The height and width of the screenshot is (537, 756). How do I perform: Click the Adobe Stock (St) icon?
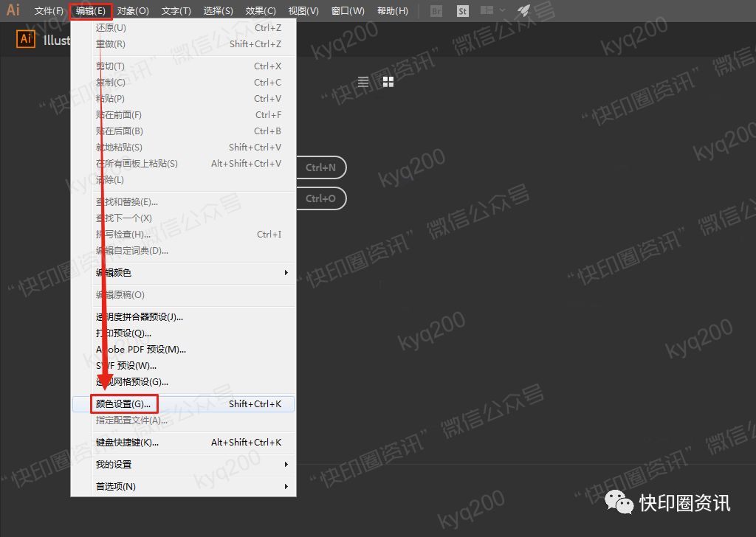pos(462,10)
